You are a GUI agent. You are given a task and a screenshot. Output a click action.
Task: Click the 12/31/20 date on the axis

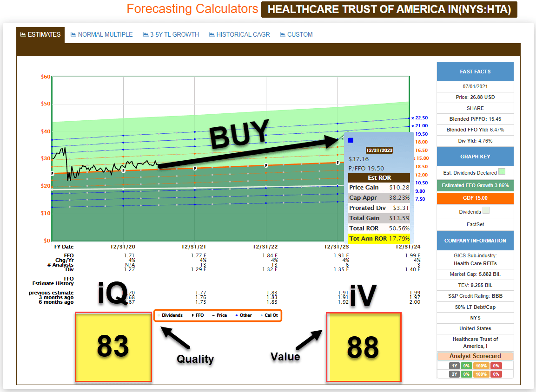122,247
